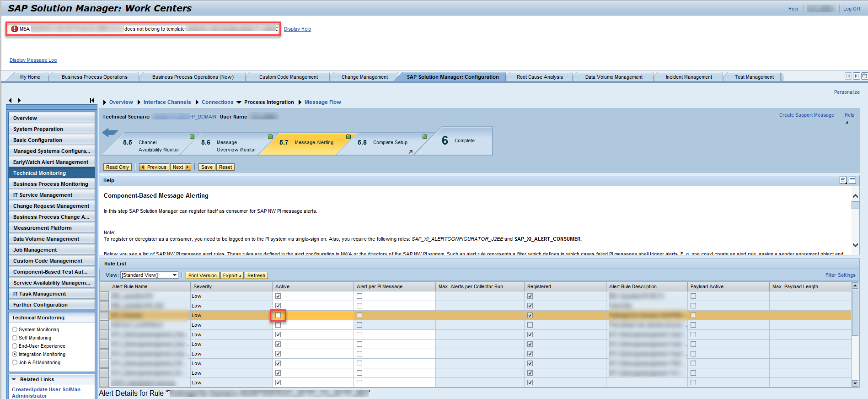868x399 pixels.
Task: Open Help panel options menu icon
Action: tap(843, 180)
